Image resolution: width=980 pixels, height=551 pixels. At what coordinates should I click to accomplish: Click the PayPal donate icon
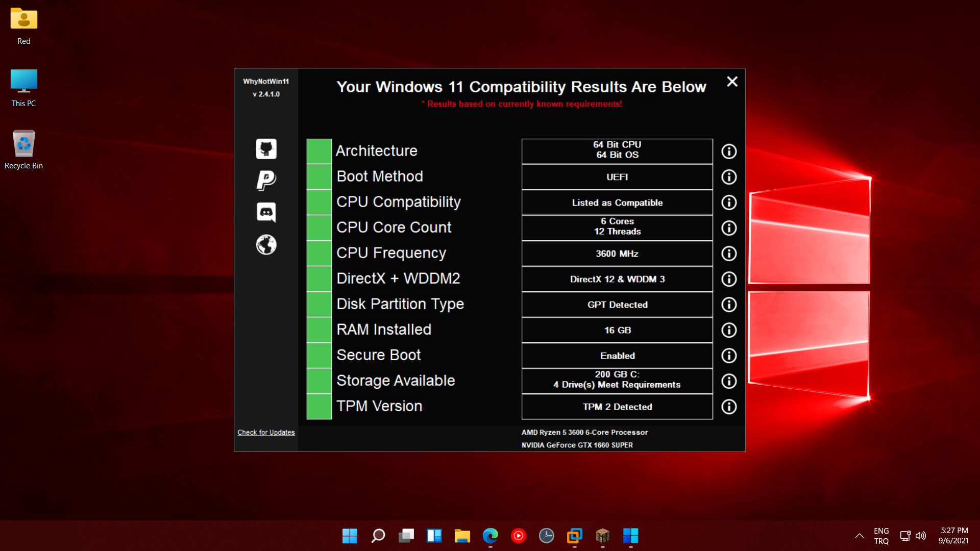pyautogui.click(x=266, y=180)
